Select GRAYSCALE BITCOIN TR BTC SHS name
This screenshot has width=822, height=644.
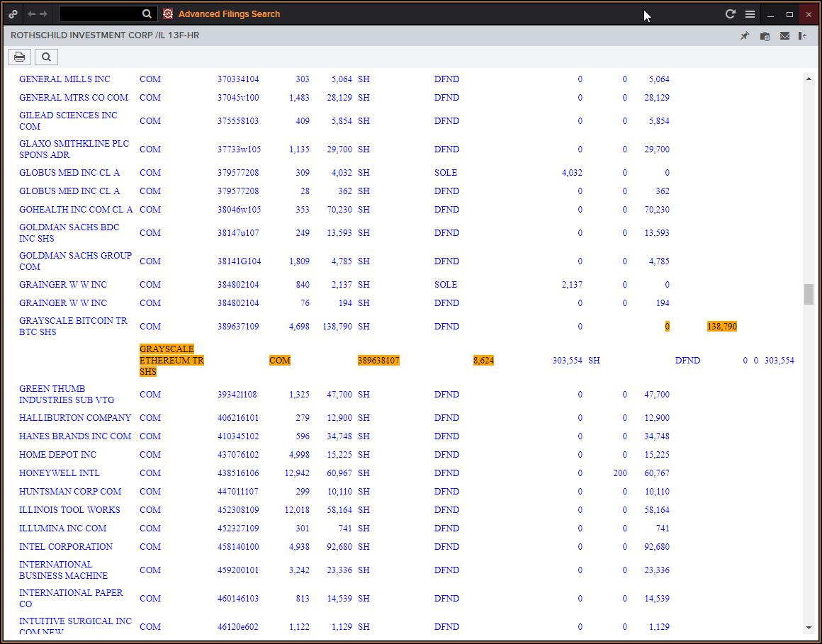[x=73, y=326]
